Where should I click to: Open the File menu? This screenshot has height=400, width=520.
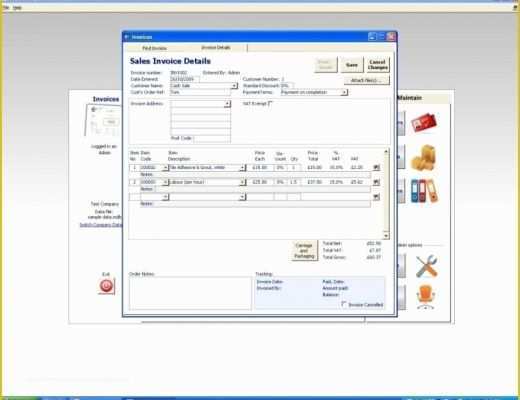click(x=6, y=7)
